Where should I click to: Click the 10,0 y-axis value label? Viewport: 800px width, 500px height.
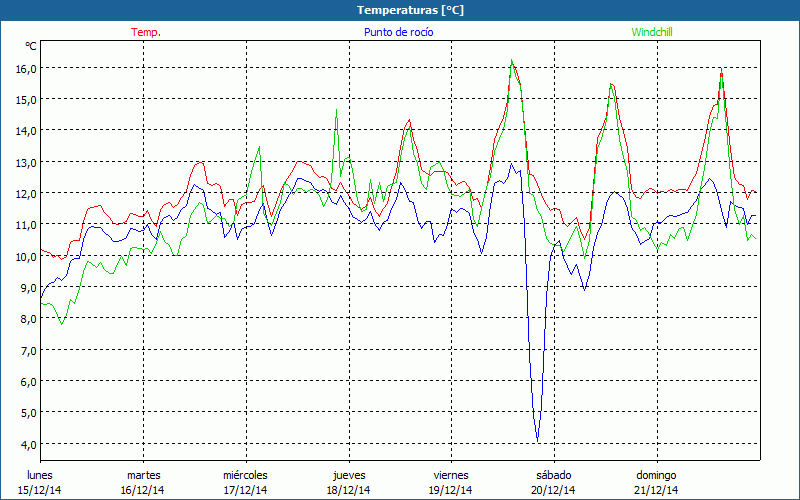click(25, 256)
